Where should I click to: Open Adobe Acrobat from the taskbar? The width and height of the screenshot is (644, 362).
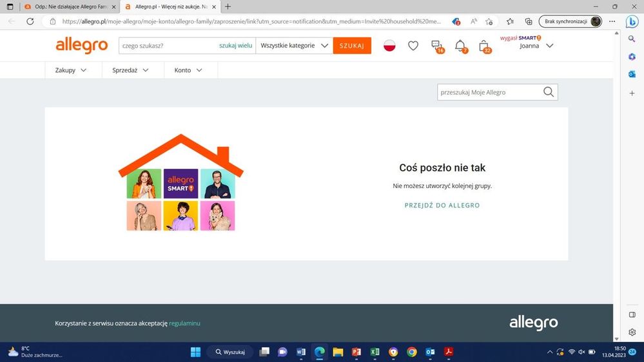click(449, 352)
